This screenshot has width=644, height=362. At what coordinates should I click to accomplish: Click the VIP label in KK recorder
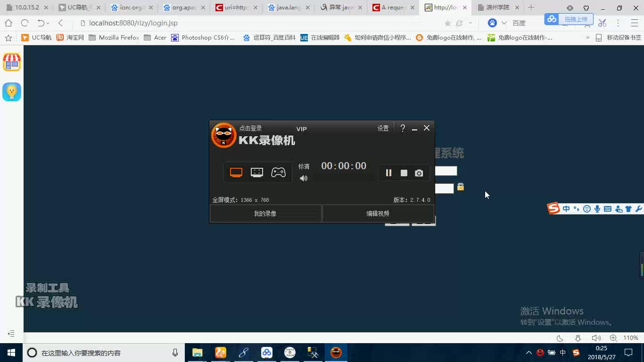301,129
